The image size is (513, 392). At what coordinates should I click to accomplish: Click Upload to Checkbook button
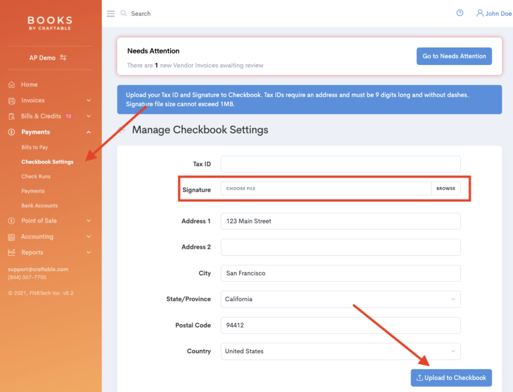tap(451, 378)
